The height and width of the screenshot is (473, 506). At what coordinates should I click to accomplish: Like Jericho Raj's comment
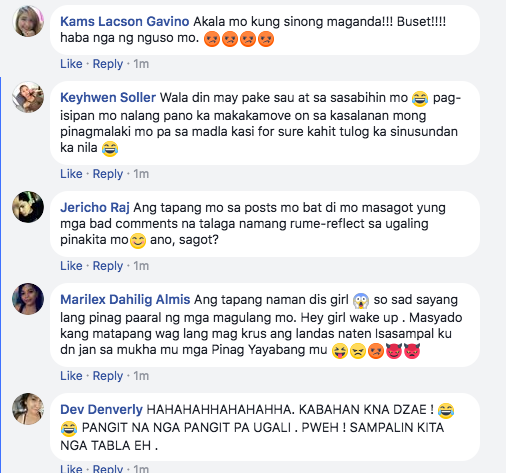[x=71, y=266]
